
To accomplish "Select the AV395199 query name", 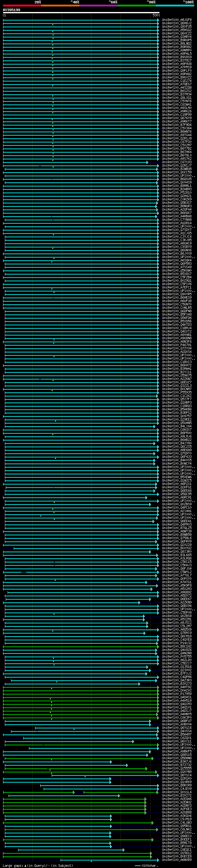I will (x=11, y=10).
